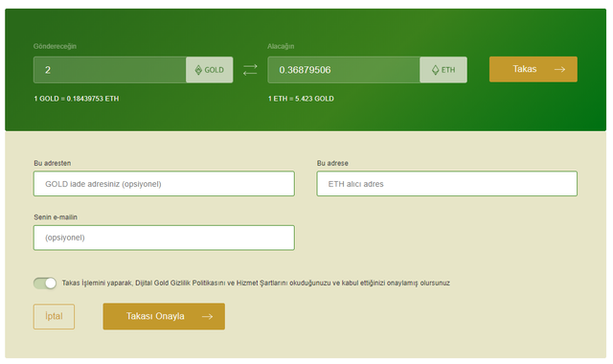Click the Bu adresten label
The image size is (613, 364).
(53, 163)
